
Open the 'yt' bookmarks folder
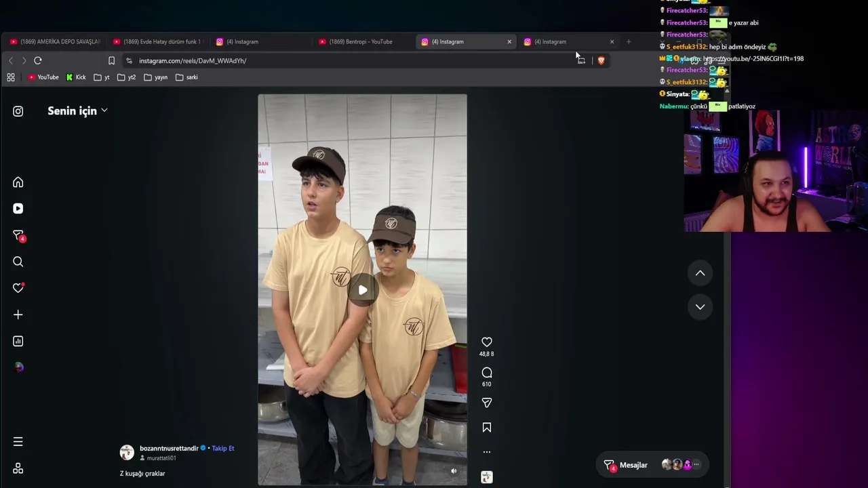[102, 77]
